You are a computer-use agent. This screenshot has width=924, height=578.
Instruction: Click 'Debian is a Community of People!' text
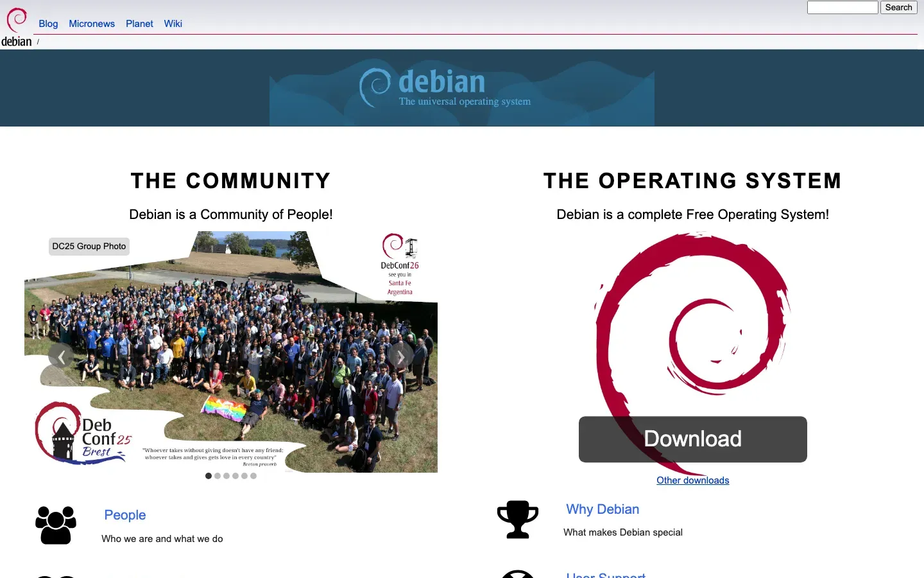coord(231,215)
